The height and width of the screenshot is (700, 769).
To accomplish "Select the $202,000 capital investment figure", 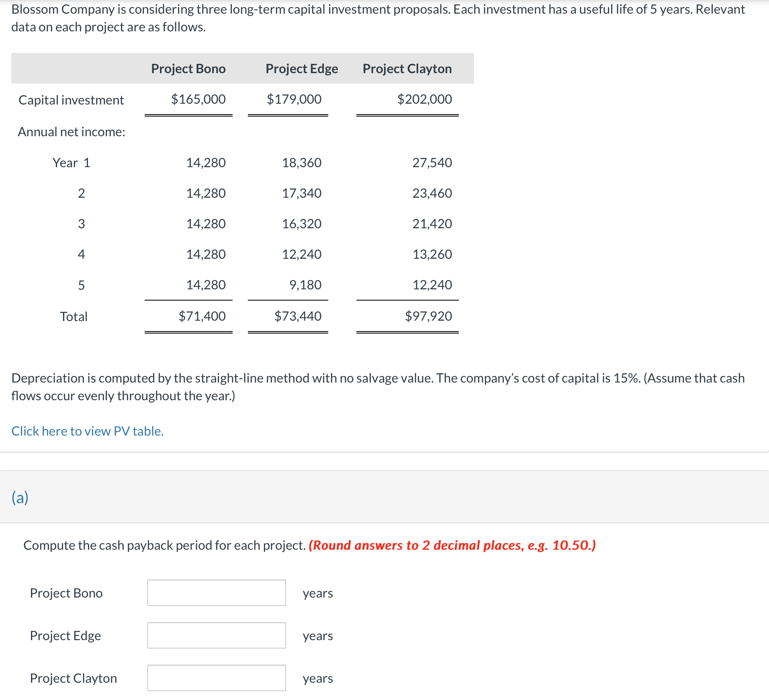I will pyautogui.click(x=425, y=99).
